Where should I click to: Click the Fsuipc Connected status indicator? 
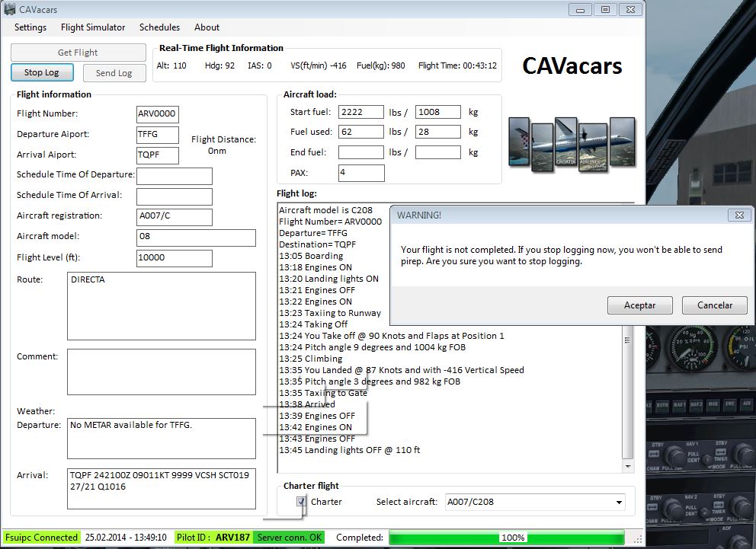tap(41, 538)
